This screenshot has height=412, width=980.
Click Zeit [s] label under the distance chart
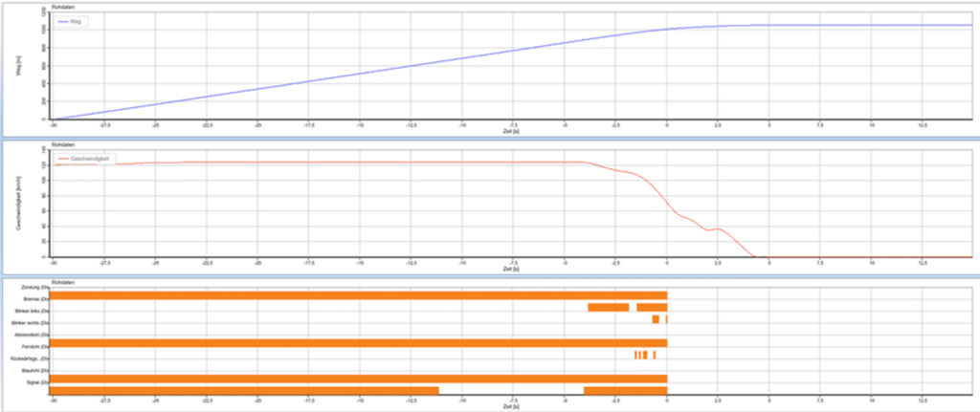(514, 131)
